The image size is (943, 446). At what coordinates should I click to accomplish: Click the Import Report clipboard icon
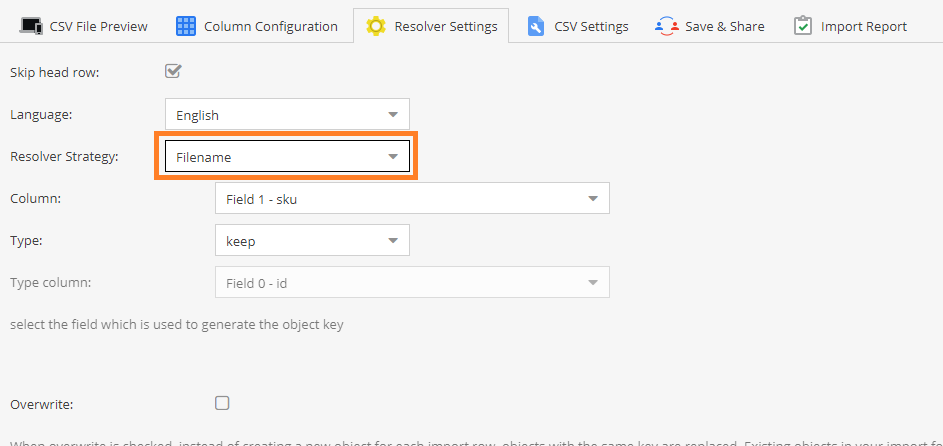click(803, 26)
